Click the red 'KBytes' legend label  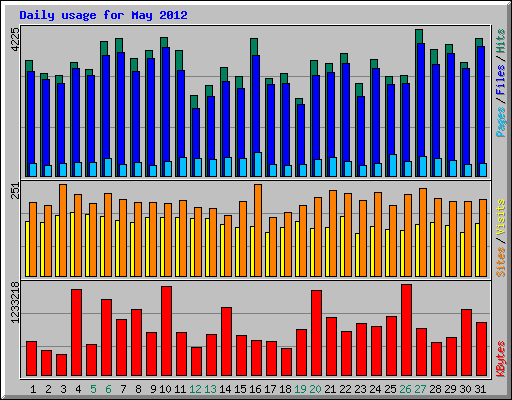pos(501,359)
